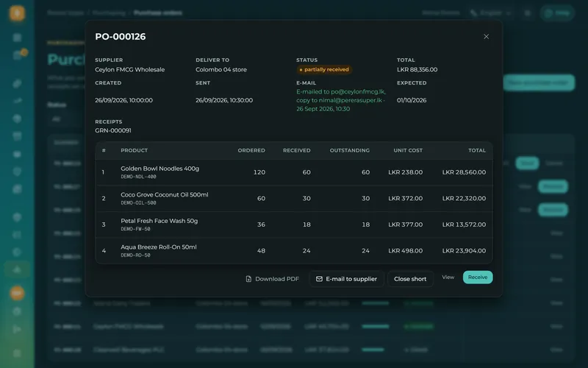Open the Help button in top bar
The image size is (588, 368).
pyautogui.click(x=557, y=13)
